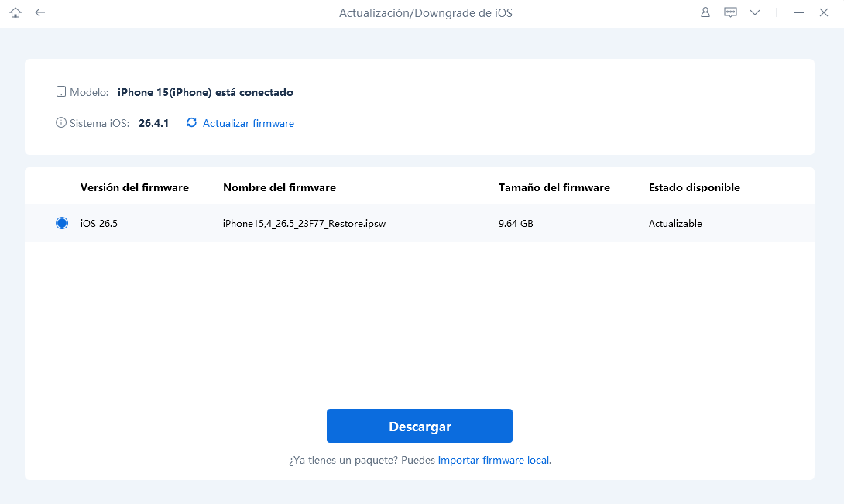Screen dimensions: 844x504
Task: Click the Tamaño del firmware column header
Action: pyautogui.click(x=554, y=187)
